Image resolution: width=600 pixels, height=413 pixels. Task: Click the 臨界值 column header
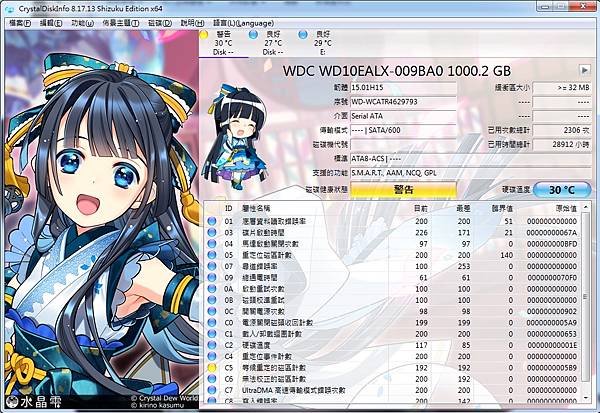(x=502, y=209)
